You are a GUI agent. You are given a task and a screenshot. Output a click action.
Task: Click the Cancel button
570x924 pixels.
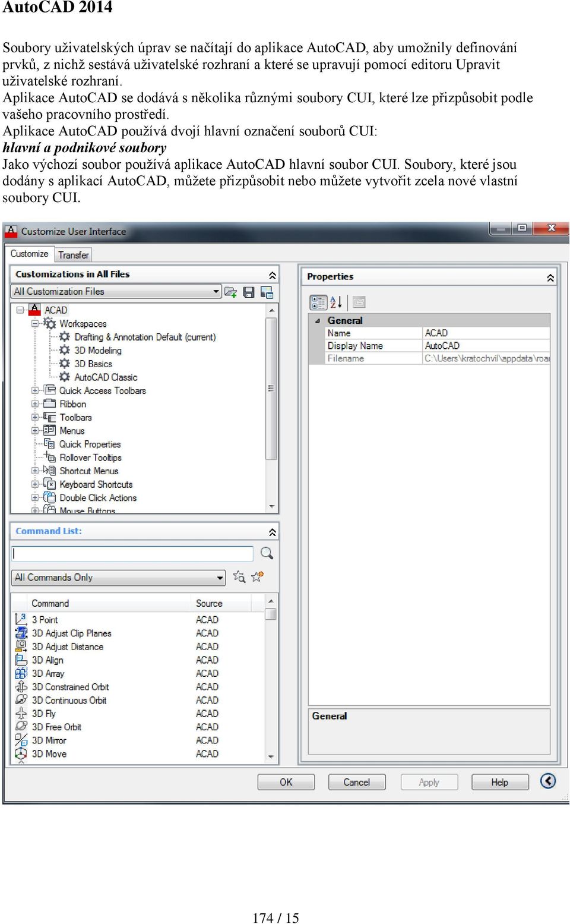[357, 782]
